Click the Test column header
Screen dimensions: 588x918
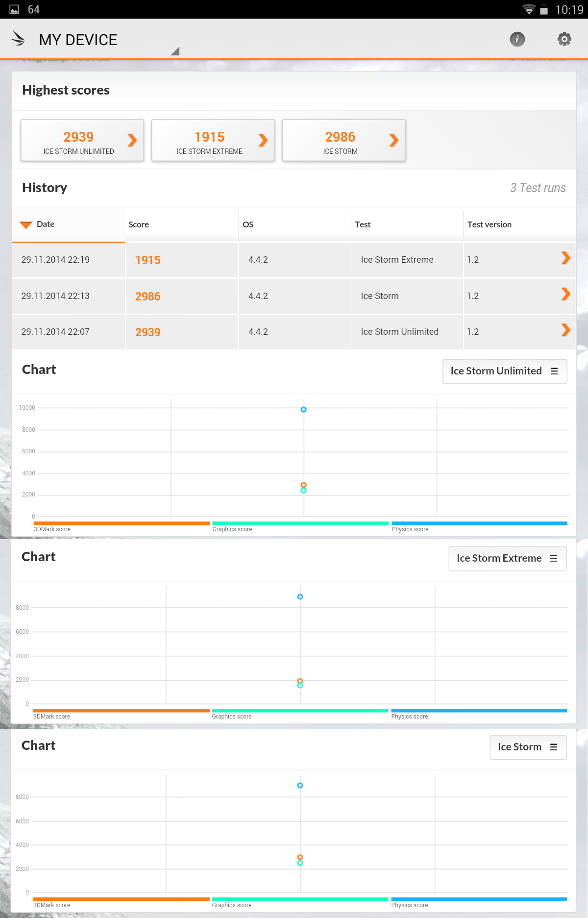point(407,224)
